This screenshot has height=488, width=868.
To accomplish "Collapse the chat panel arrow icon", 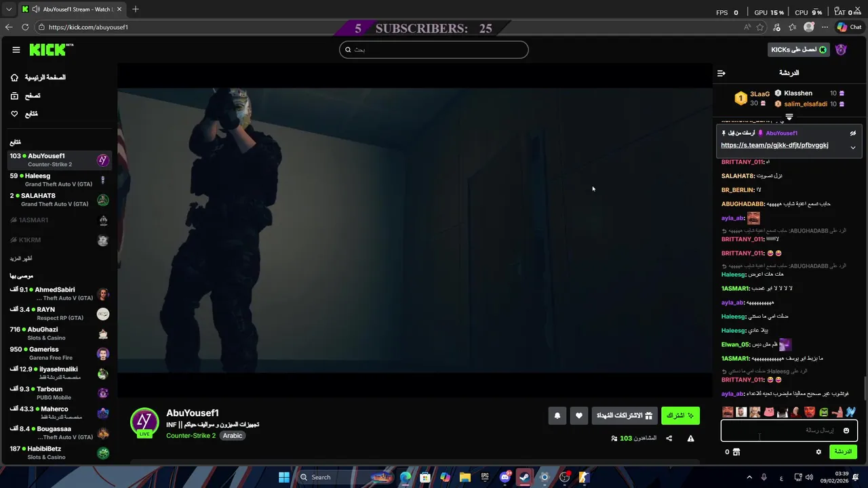I will [722, 73].
